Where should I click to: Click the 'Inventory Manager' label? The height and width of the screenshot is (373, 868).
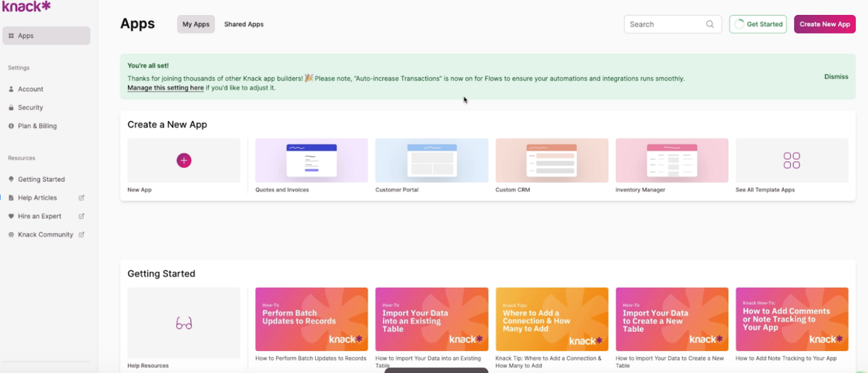coord(641,190)
